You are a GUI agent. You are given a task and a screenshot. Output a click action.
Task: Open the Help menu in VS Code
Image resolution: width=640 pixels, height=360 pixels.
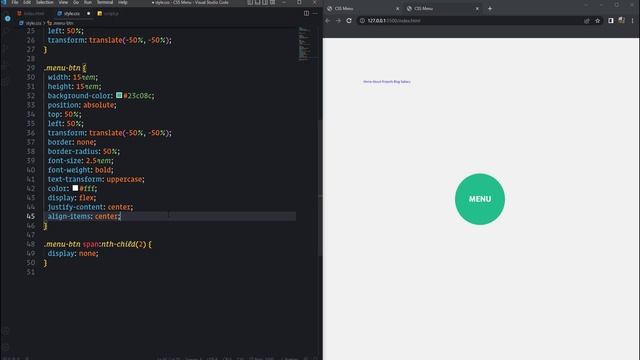coord(122,2)
